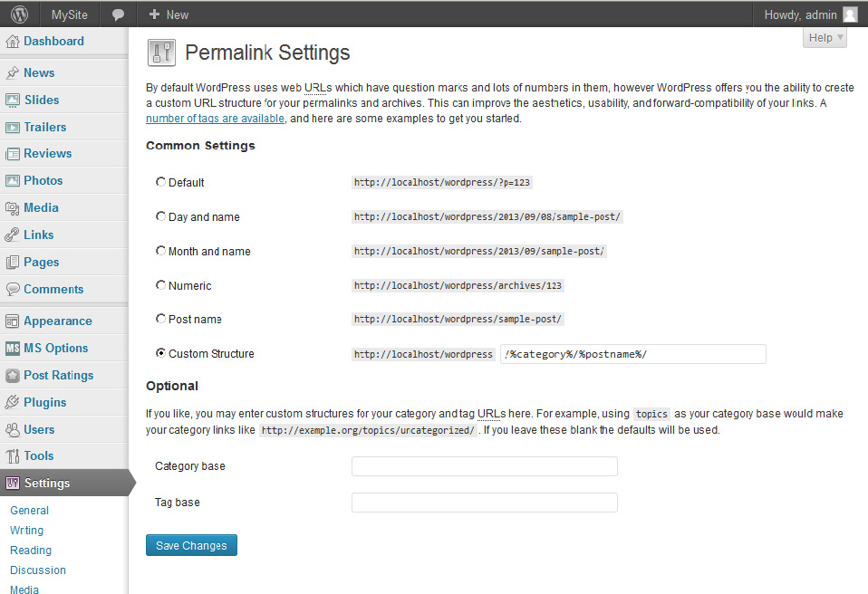Select the Month and name radio option

161,251
